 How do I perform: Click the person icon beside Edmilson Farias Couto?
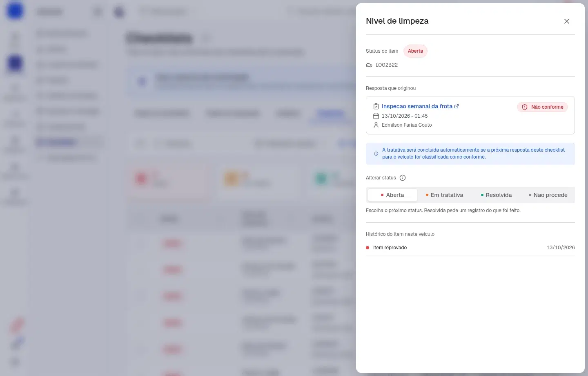pyautogui.click(x=376, y=125)
